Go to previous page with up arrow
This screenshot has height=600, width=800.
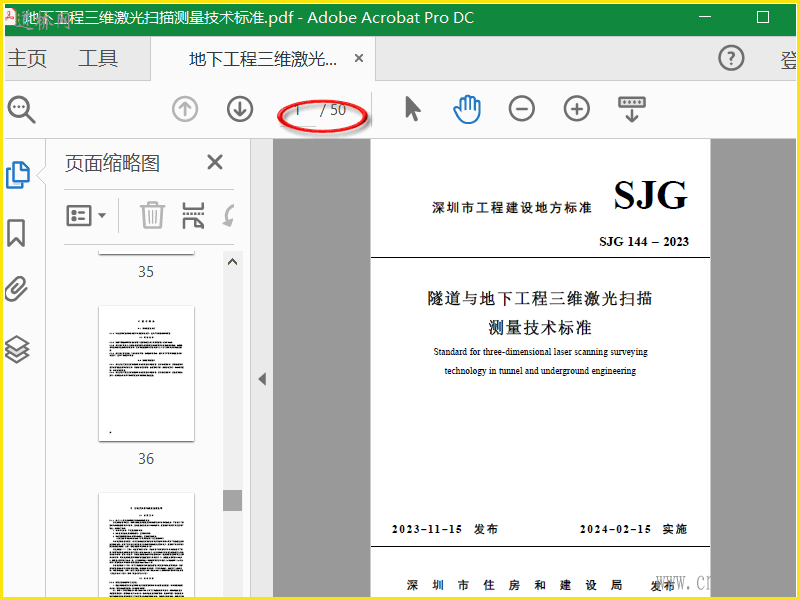(x=185, y=109)
